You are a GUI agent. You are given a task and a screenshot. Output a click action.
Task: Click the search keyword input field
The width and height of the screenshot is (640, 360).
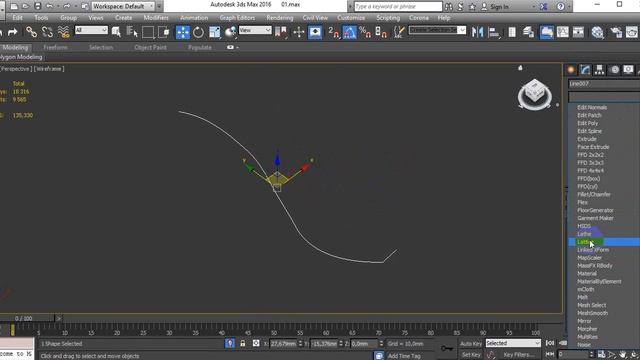[398, 7]
